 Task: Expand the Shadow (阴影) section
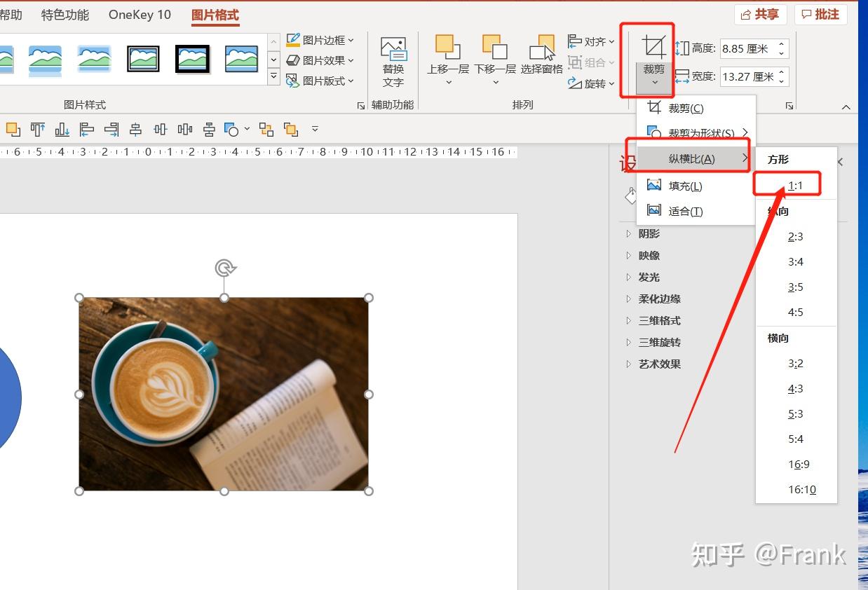coord(649,233)
